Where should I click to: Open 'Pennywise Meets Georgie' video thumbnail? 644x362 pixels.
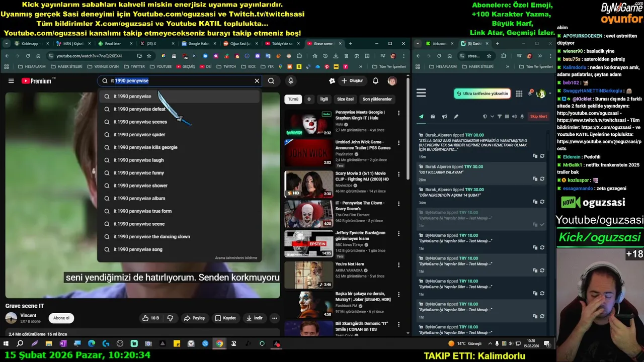tap(308, 123)
